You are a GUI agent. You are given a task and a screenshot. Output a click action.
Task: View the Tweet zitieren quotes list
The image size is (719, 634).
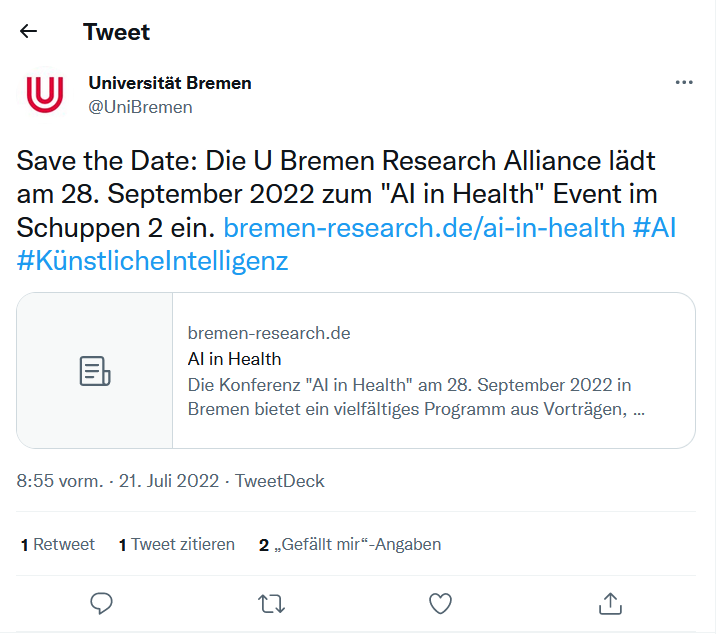pos(177,545)
